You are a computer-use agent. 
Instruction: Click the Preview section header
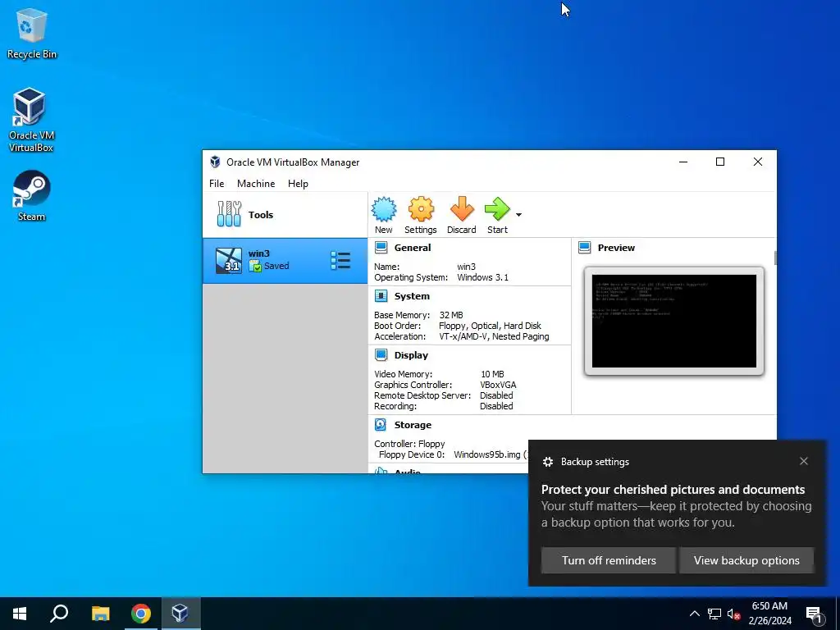[616, 248]
